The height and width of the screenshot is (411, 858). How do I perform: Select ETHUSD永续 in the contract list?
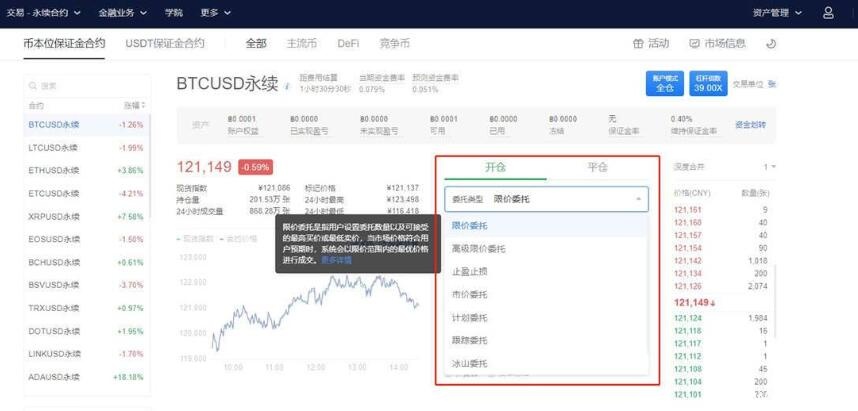54,170
